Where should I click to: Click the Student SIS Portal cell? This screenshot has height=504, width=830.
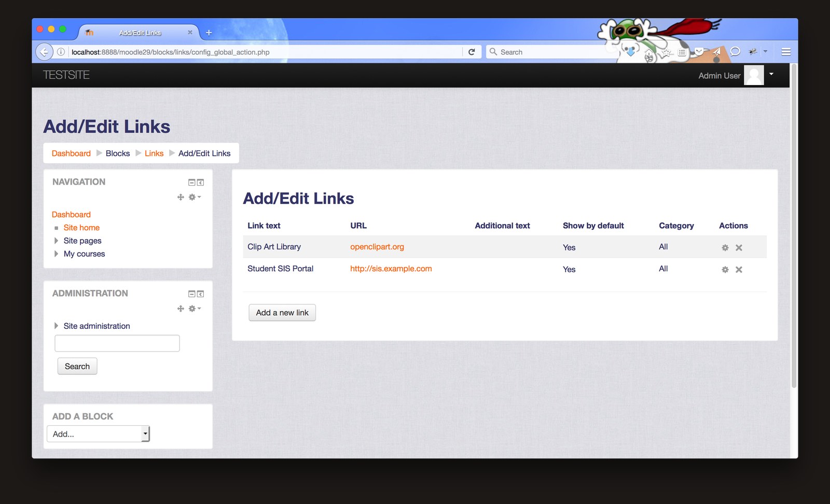point(280,269)
